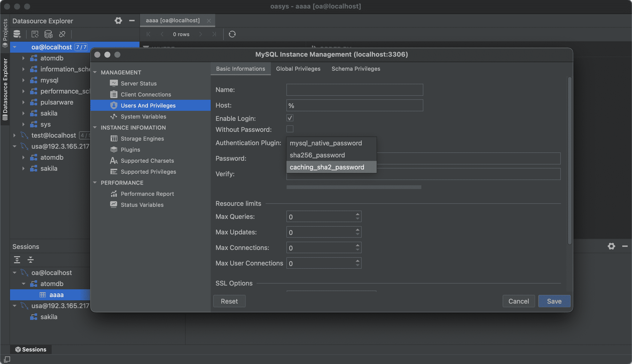
Task: Collapse all sessions icon in Sessions panel
Action: click(31, 260)
